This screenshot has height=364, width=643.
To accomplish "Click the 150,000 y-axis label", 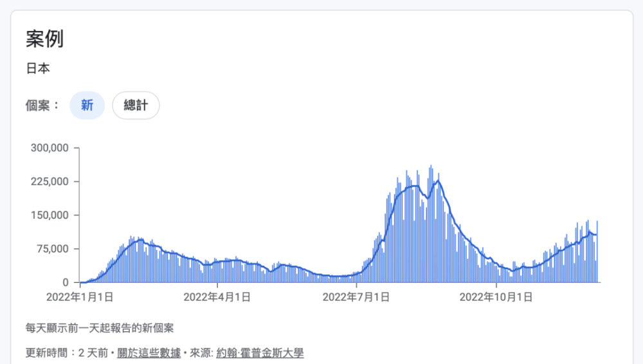I will click(50, 215).
